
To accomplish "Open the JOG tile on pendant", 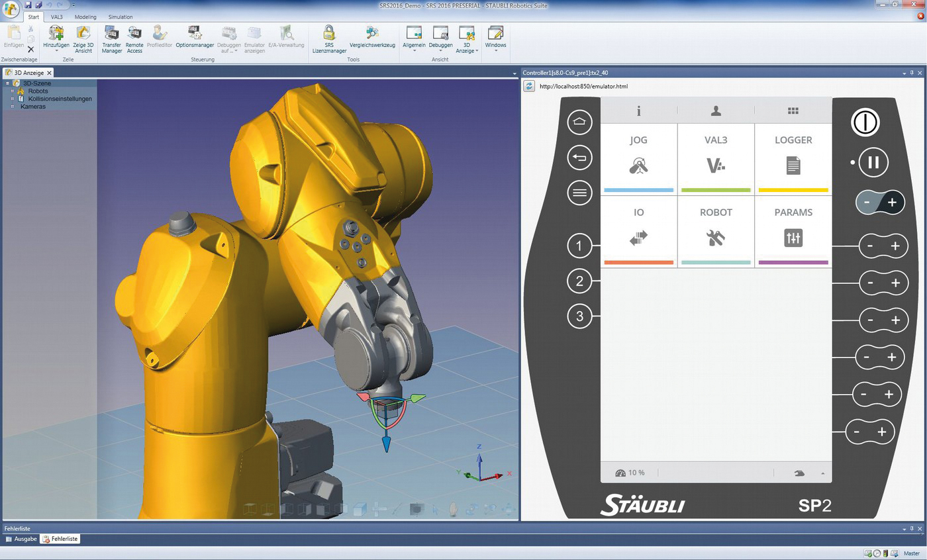I will tap(638, 159).
